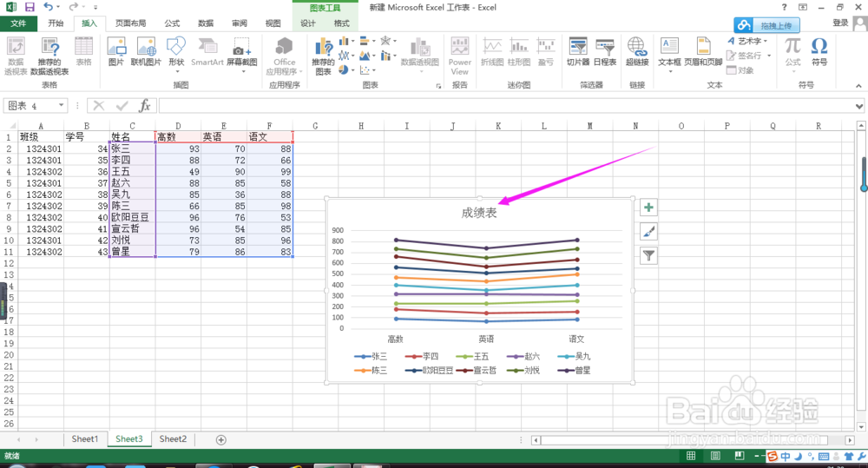The image size is (868, 468).
Task: Select row 12 header
Action: click(x=9, y=263)
